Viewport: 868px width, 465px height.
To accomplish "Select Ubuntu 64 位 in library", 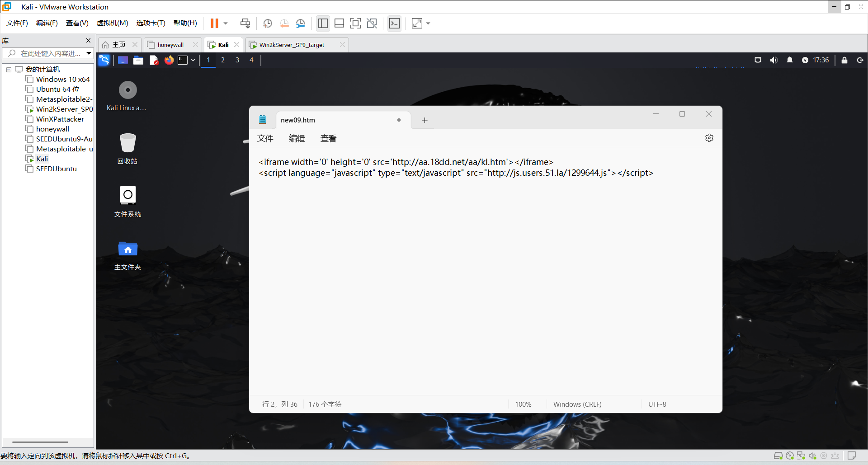I will coord(57,89).
